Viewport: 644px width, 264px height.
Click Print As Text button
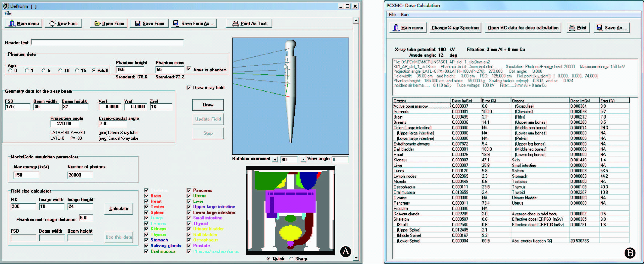coord(250,23)
